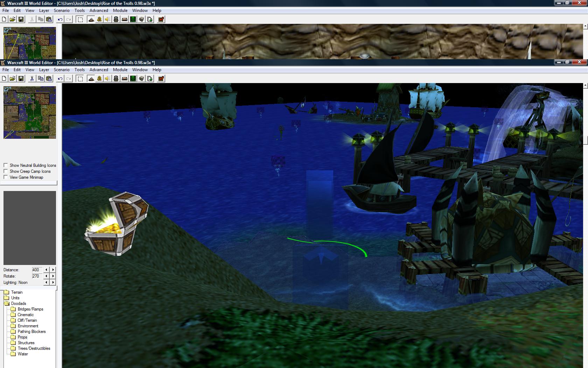Image resolution: width=588 pixels, height=368 pixels.
Task: Click the Save icon in the back window toolbar
Action: [21, 19]
